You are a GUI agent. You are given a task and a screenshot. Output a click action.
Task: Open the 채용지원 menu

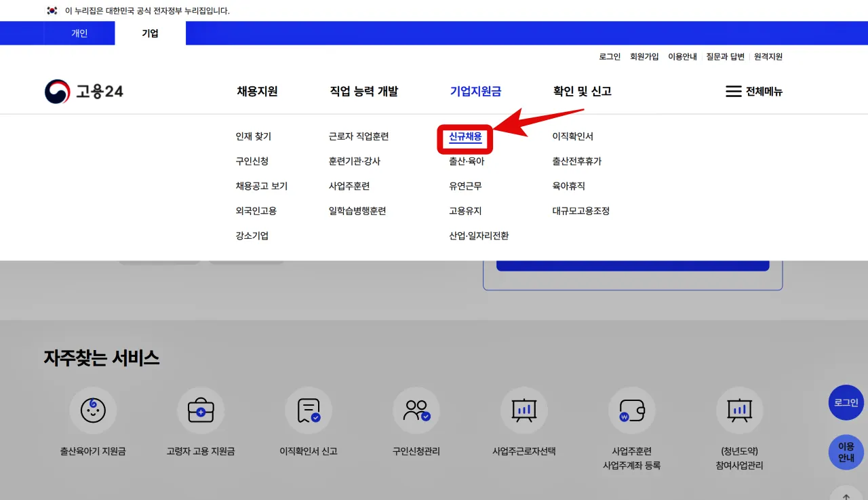(258, 91)
